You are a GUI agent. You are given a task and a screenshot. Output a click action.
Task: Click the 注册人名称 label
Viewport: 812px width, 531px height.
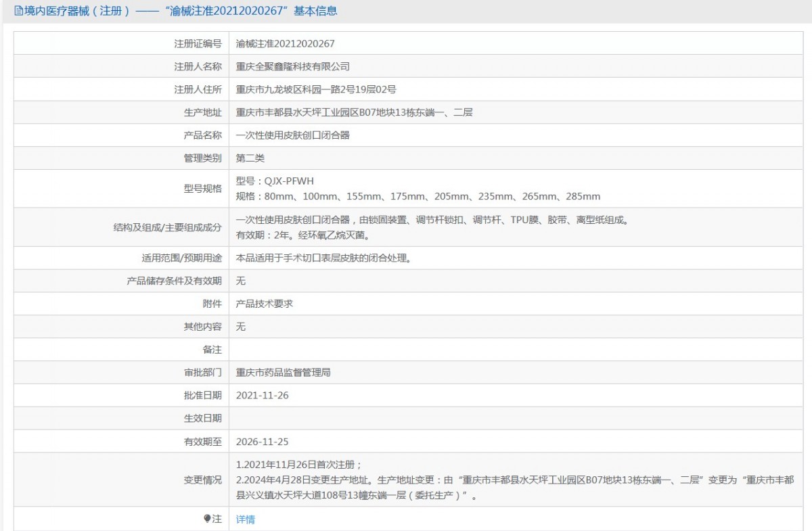(x=198, y=66)
